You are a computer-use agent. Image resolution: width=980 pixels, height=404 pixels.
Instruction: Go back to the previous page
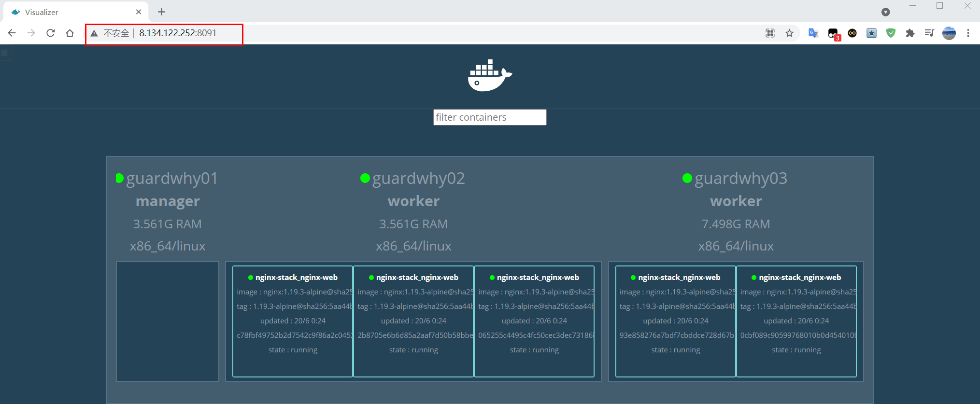click(x=12, y=33)
